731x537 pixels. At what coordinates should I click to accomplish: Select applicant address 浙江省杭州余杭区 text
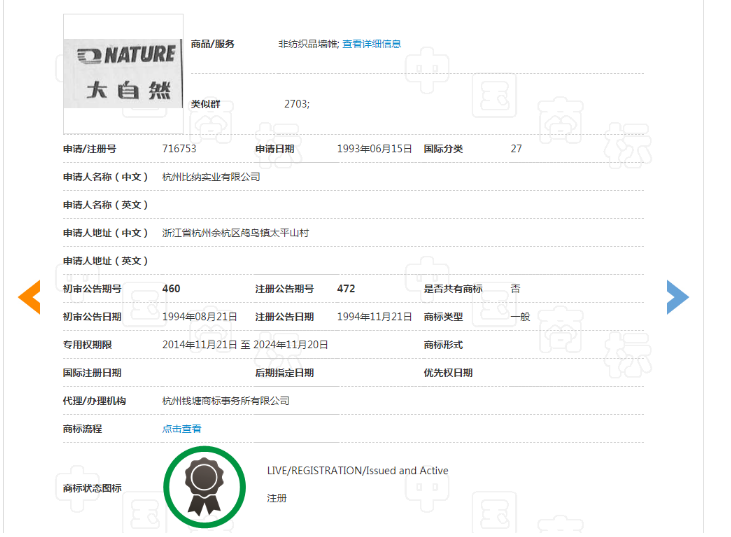(x=235, y=233)
